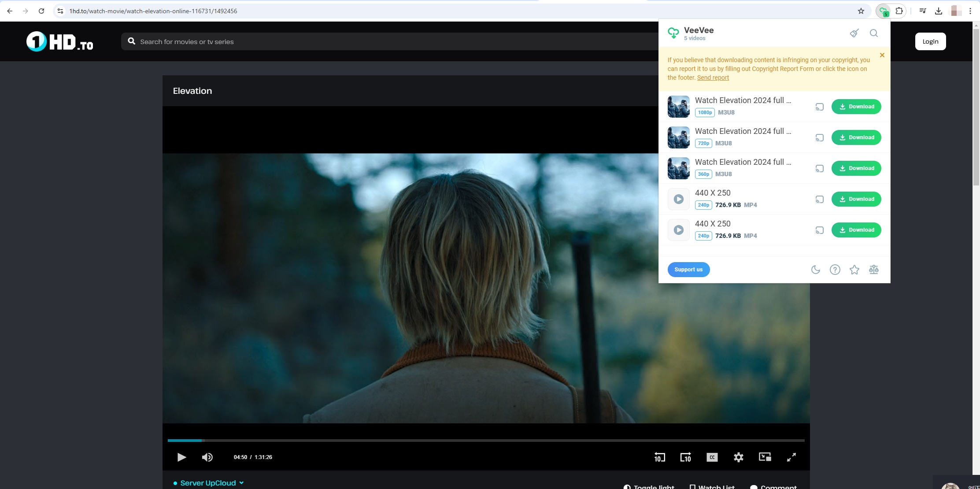Enable picture-in-picture mode
This screenshot has width=980, height=489.
coord(765,457)
